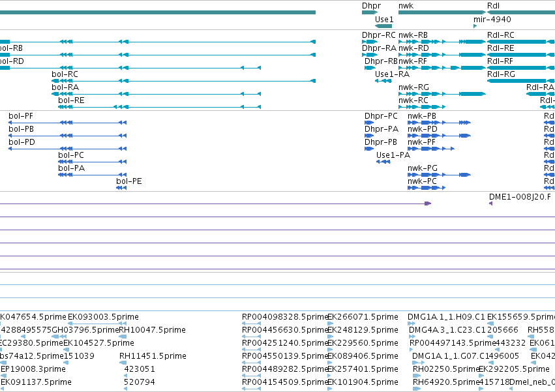Select the bol-RD transcript label
The image size is (555, 392).
(x=12, y=61)
